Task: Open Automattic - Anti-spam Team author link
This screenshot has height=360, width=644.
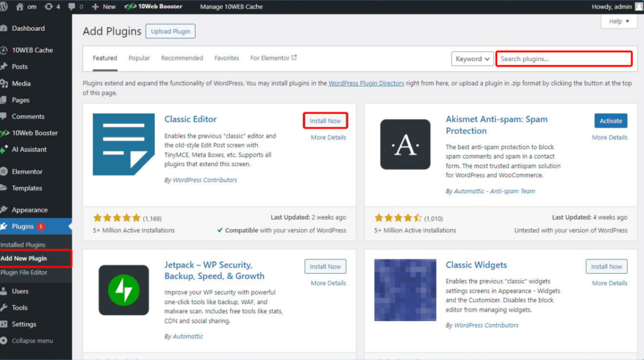Action: pyautogui.click(x=494, y=191)
